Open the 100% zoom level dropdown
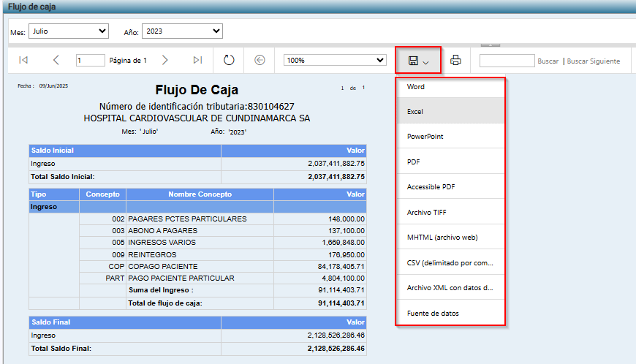The height and width of the screenshot is (364, 636). [x=335, y=60]
